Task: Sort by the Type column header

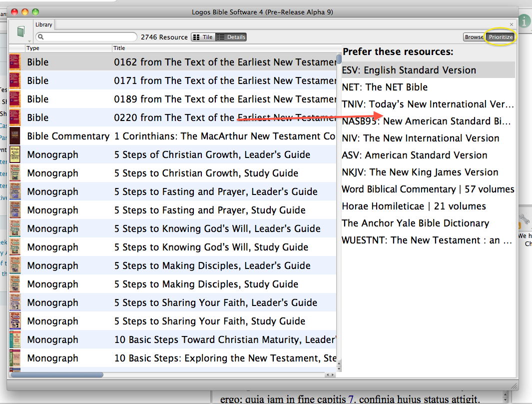Action: click(68, 48)
